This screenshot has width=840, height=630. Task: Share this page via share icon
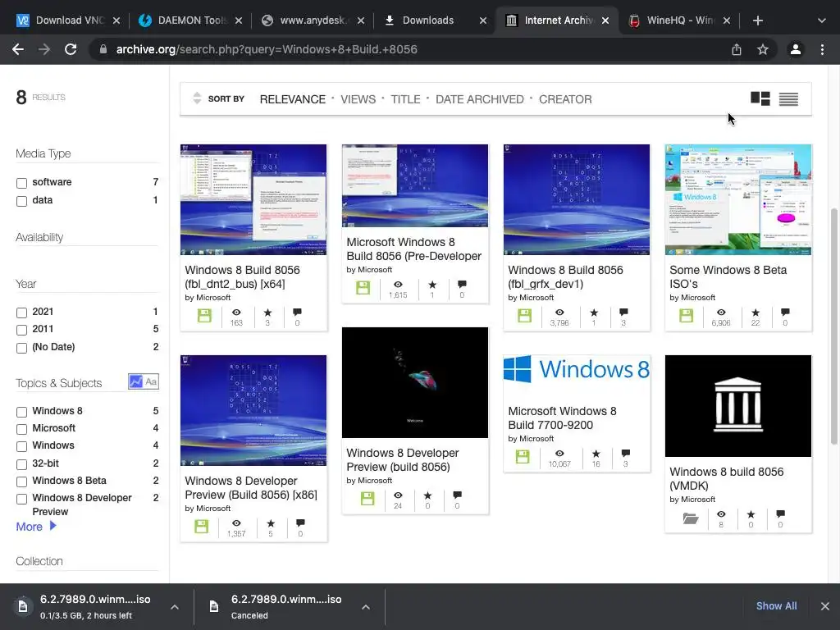737,49
